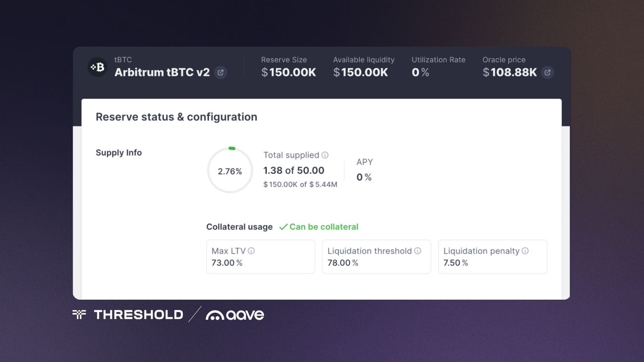
Task: Expand the Reserve status & configuration section
Action: coord(176,117)
